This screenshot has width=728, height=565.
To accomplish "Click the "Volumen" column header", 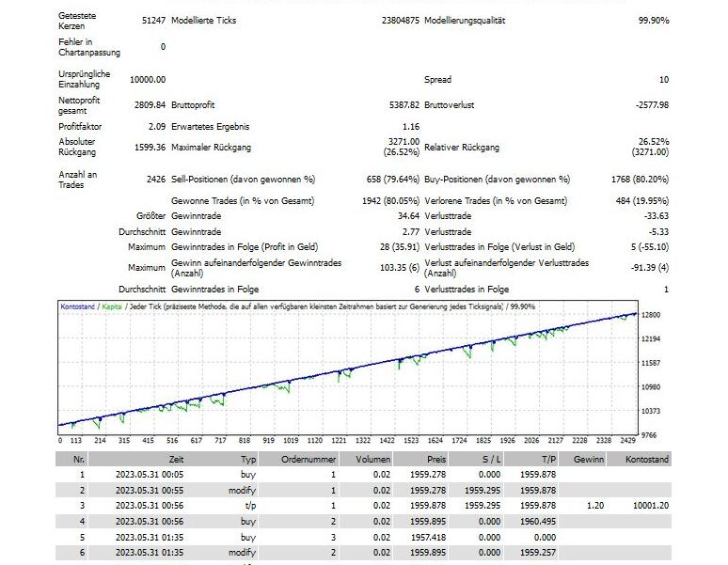I will 372,460.
